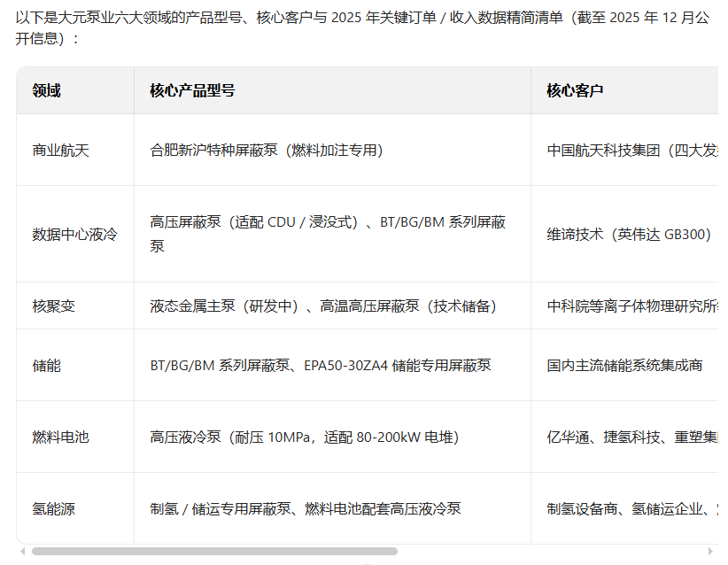Click the 制氢 / 储运专用屏蔽泵 cell
Screen dimensions: 728x565
332,509
